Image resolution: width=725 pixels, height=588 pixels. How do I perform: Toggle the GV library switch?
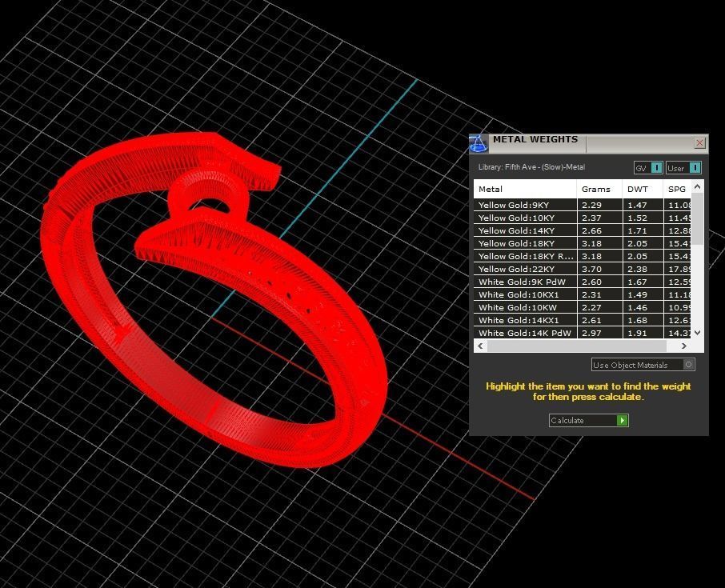(648, 168)
